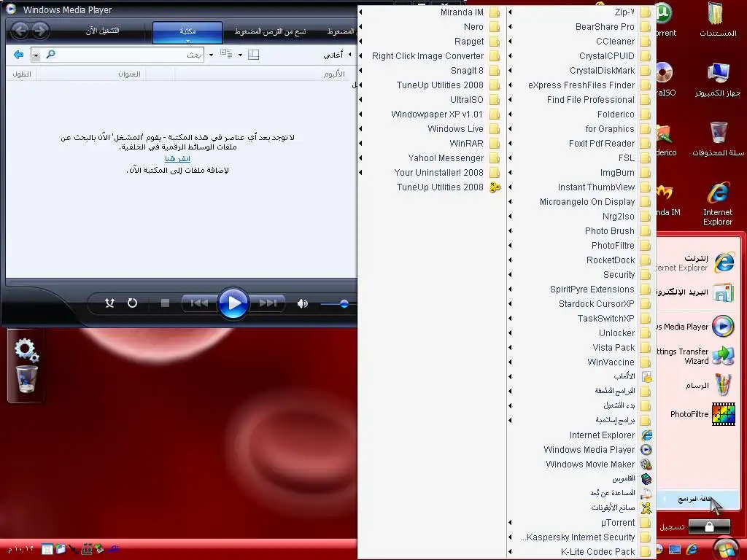Expand the Foxit Pdf Reader submenu arrow
Screen dimensions: 747x560
[510, 144]
